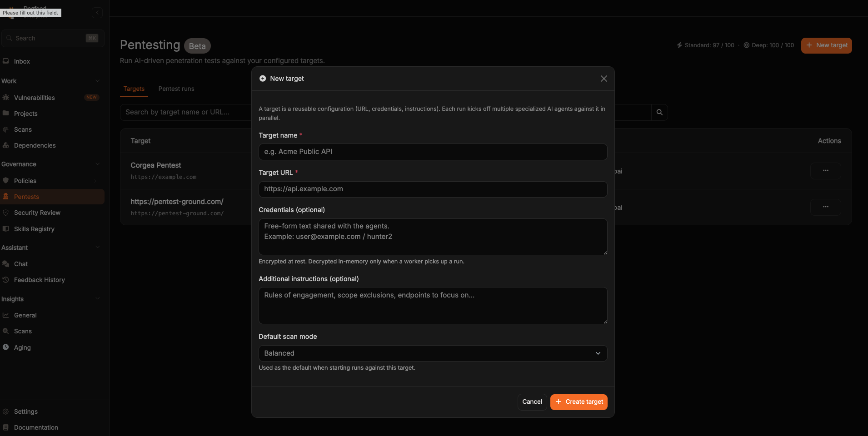Close the New target dialog
The height and width of the screenshot is (436, 868).
click(x=604, y=79)
